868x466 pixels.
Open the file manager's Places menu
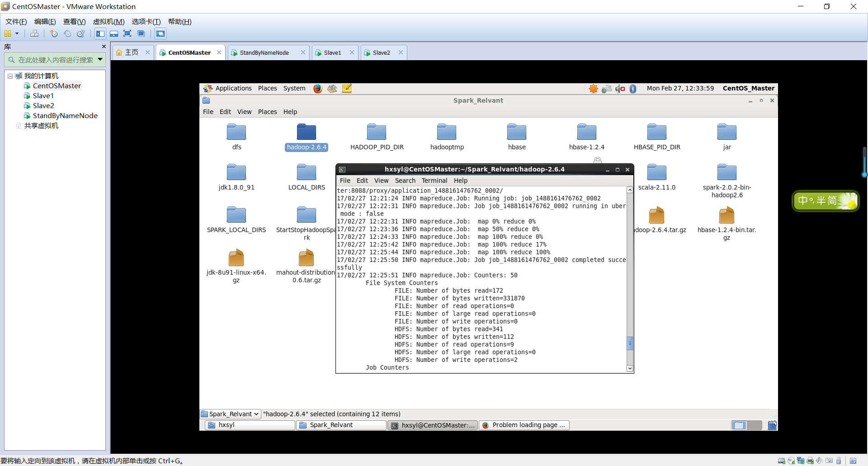tap(267, 112)
